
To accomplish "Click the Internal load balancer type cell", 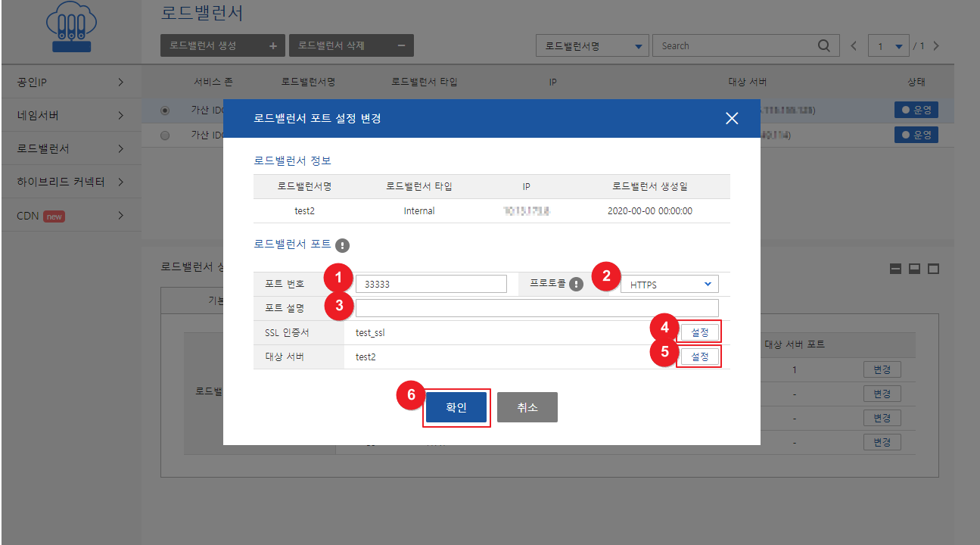I will tap(419, 211).
